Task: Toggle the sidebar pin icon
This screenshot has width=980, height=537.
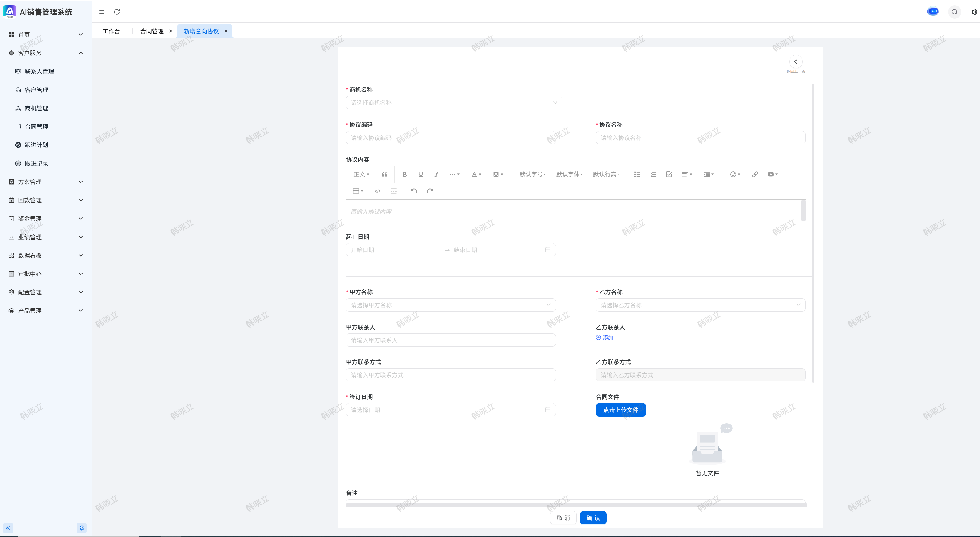Action: (81, 528)
